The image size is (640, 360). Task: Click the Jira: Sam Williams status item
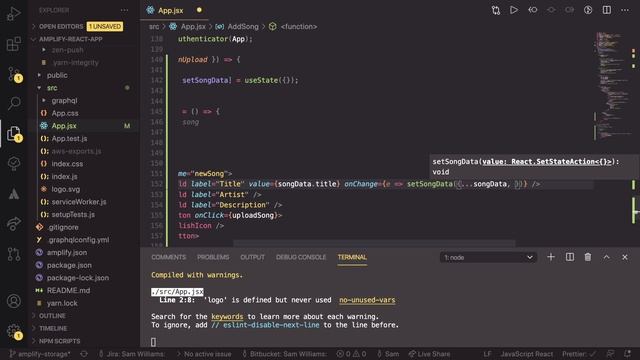131,354
